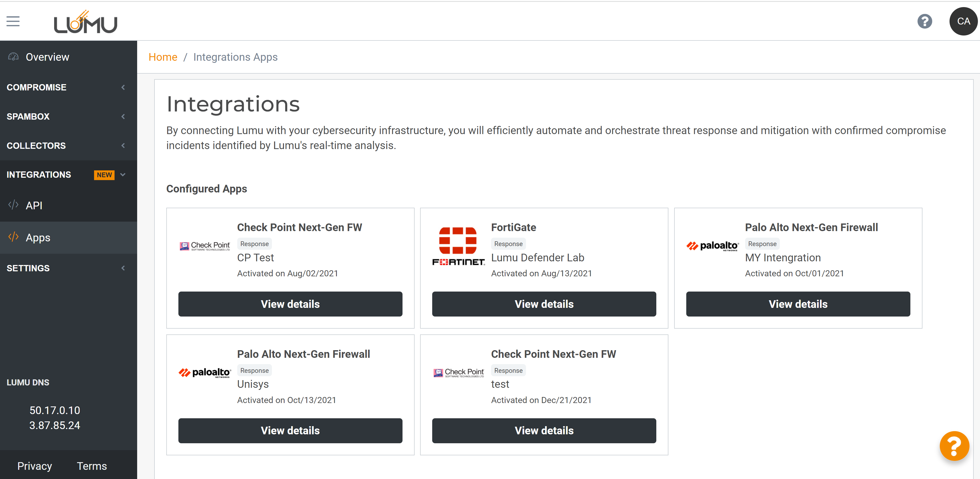Open the help question mark icon in header
Screen dimensions: 980x479
[x=925, y=21]
